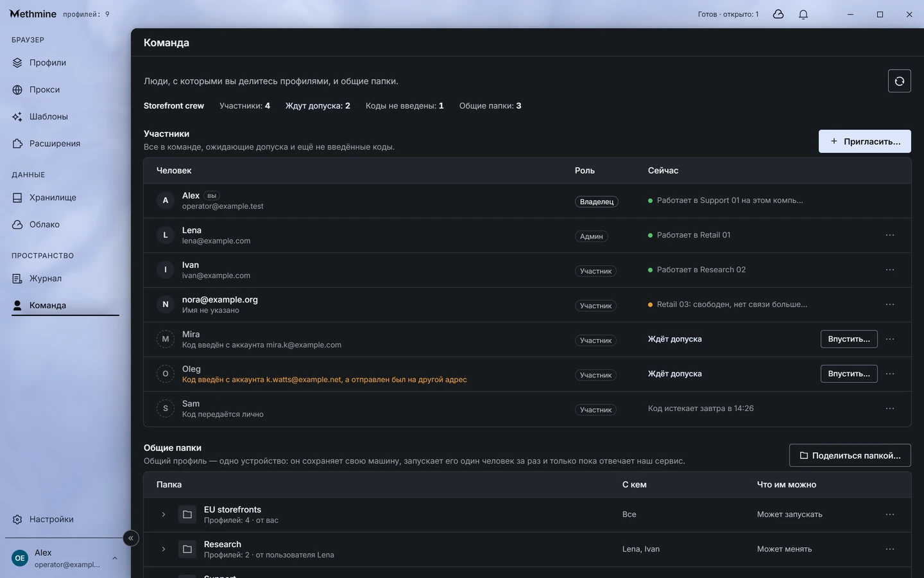The image size is (924, 578).
Task: Click the Владелец role badge for Alex
Action: [x=597, y=202]
